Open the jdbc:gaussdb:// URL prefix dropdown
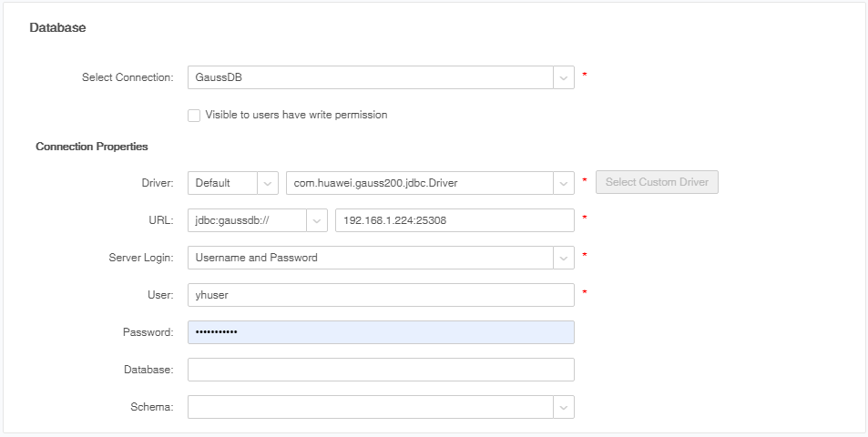 coord(246,220)
